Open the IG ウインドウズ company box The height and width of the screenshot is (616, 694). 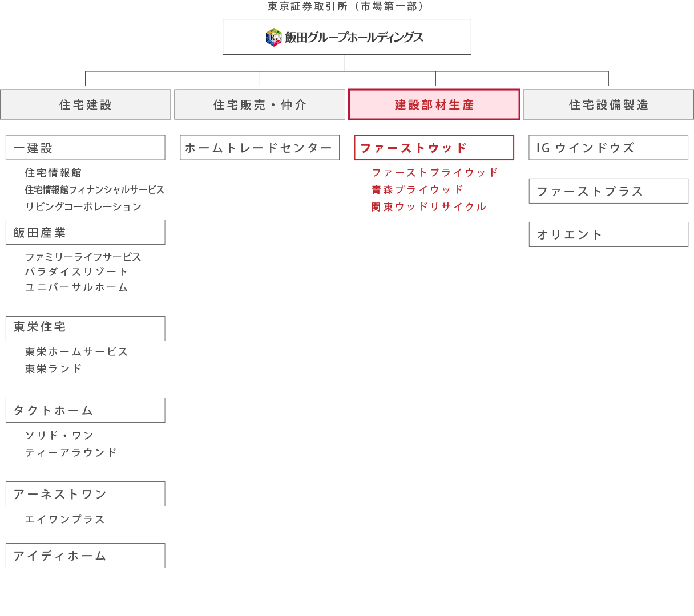tap(608, 148)
